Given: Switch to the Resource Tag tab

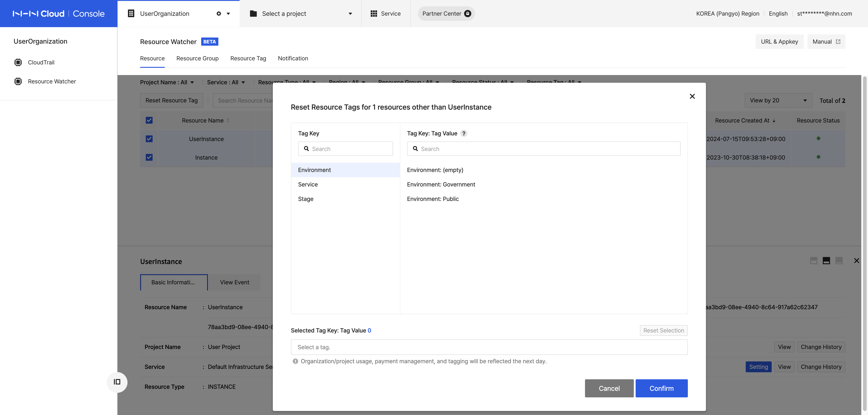Looking at the screenshot, I should (248, 58).
